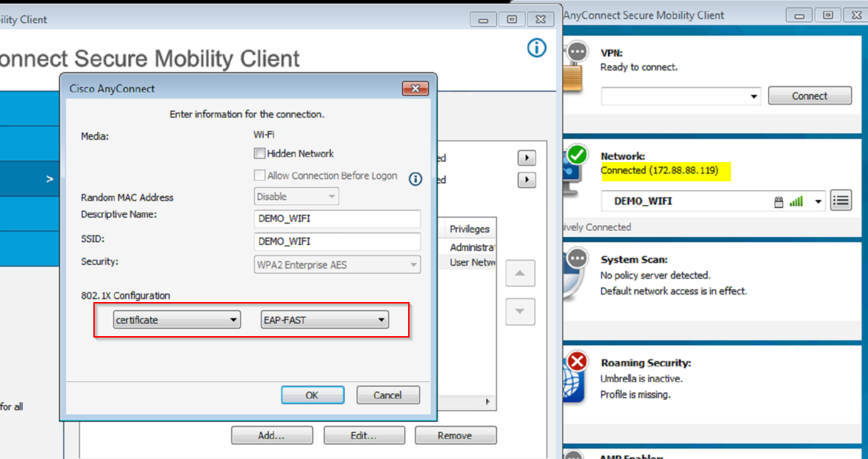
Task: Click the upper right-arrow expand button
Action: point(527,158)
